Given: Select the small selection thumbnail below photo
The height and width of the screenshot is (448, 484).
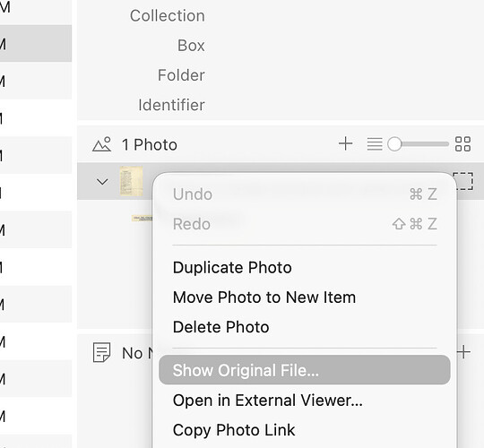Looking at the screenshot, I should [142, 218].
